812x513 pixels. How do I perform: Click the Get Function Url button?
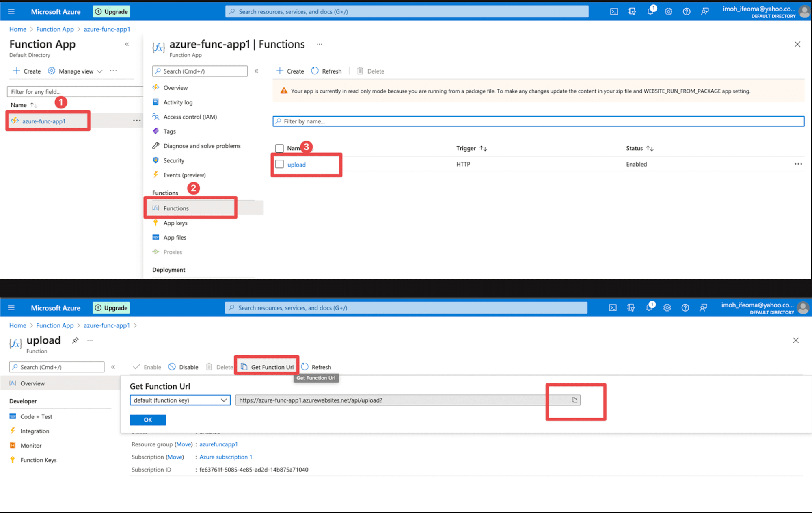point(267,367)
